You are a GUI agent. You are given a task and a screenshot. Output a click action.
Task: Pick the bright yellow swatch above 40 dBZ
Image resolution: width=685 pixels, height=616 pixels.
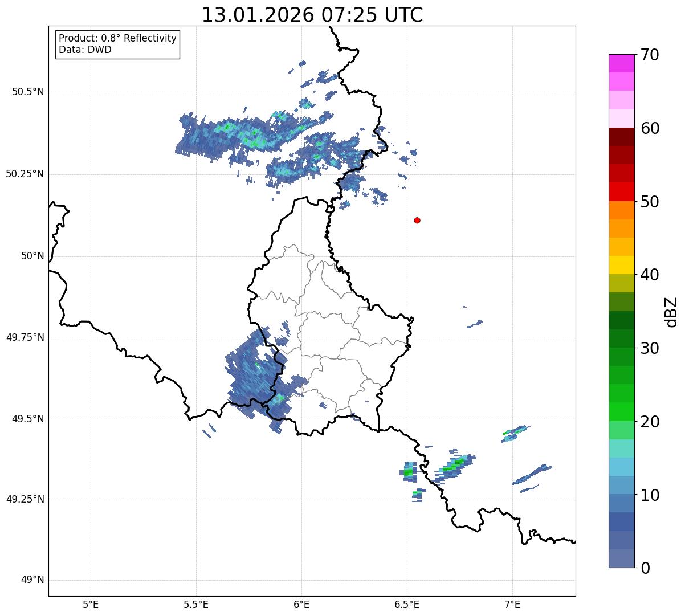pos(621,265)
